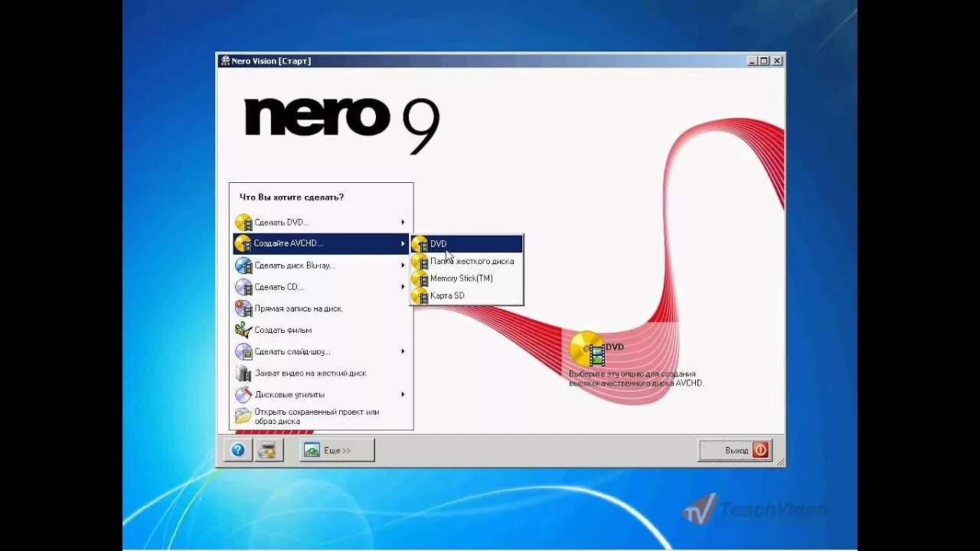
Task: Click the Еще >> button
Action: tap(337, 450)
